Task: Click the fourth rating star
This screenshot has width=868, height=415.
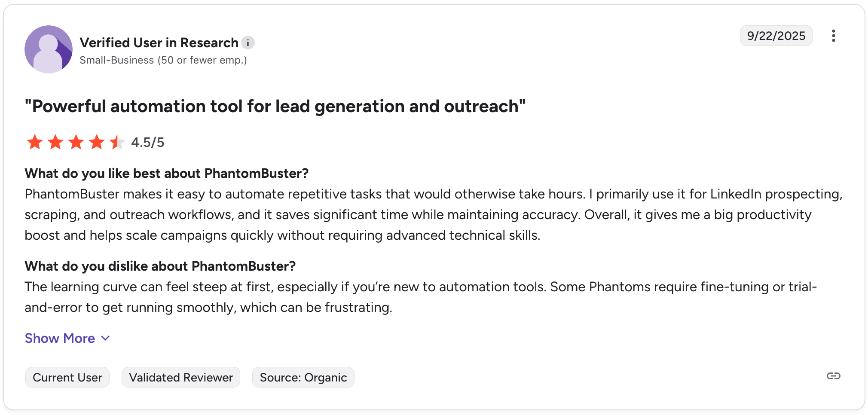Action: pos(97,142)
